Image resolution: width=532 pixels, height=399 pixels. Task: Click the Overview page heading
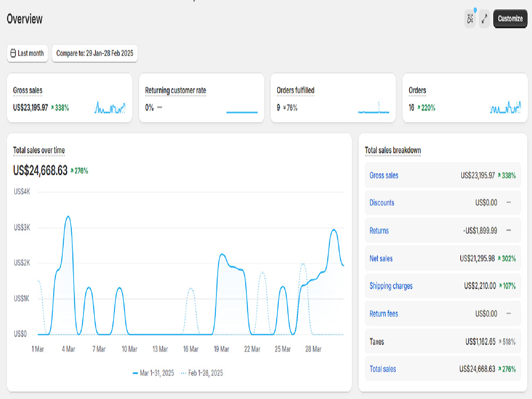(x=25, y=19)
